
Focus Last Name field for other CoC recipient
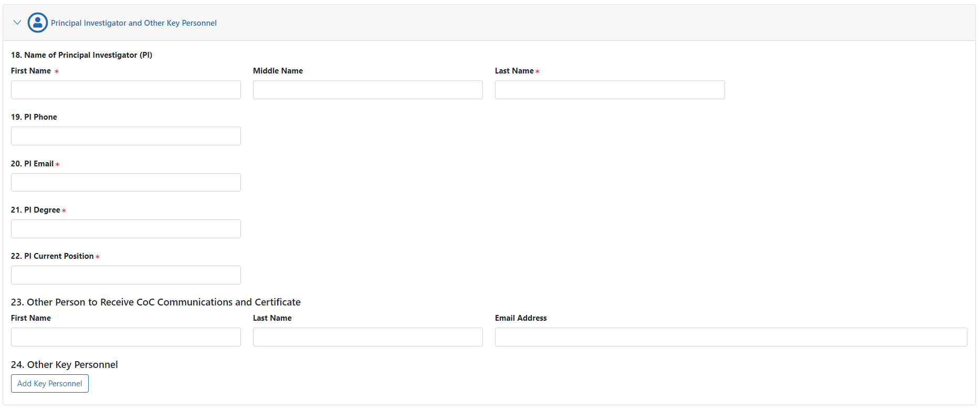point(367,337)
